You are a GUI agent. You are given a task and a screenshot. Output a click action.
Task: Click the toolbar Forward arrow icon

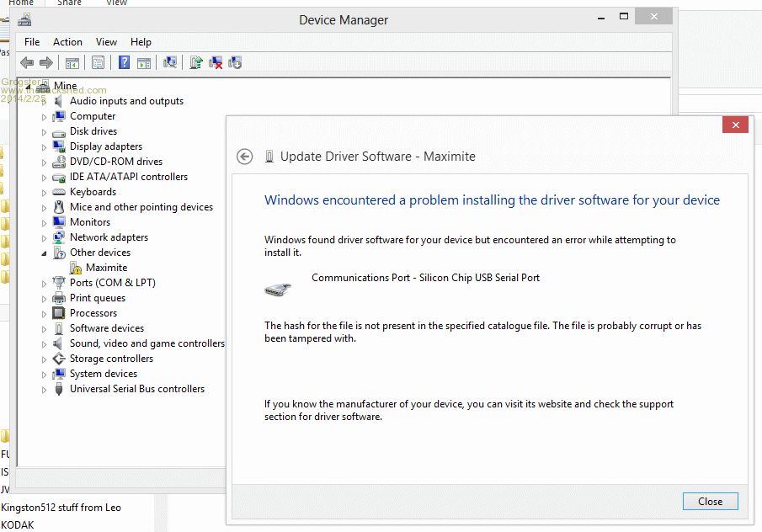click(x=46, y=62)
